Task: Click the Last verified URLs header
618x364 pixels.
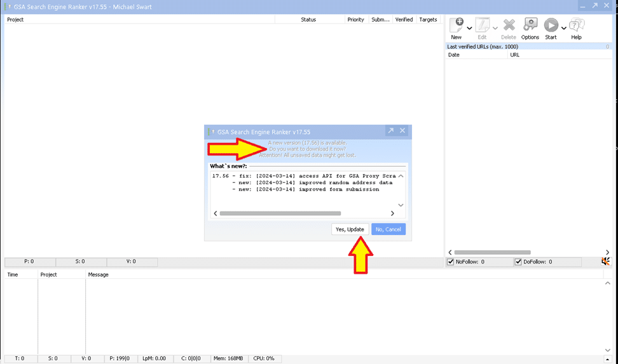Action: point(528,46)
